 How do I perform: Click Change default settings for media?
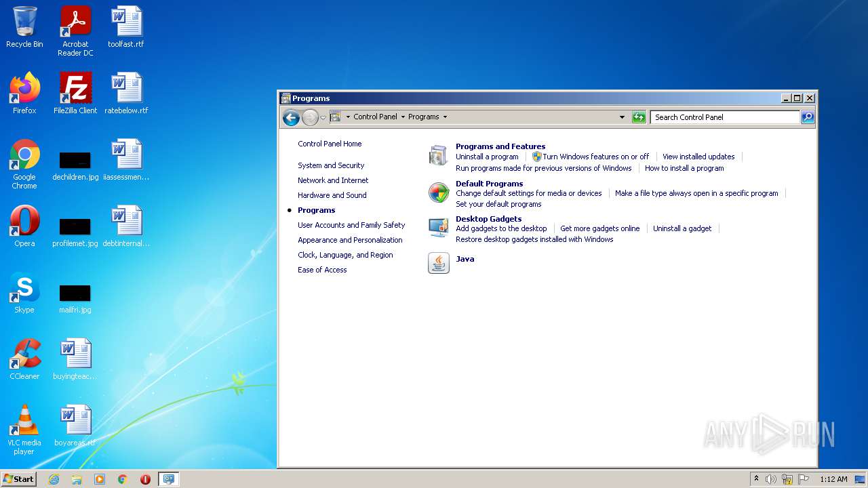[x=529, y=193]
